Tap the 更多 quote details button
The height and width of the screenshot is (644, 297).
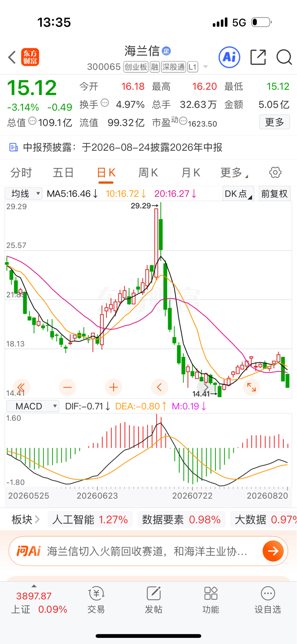pos(275,123)
